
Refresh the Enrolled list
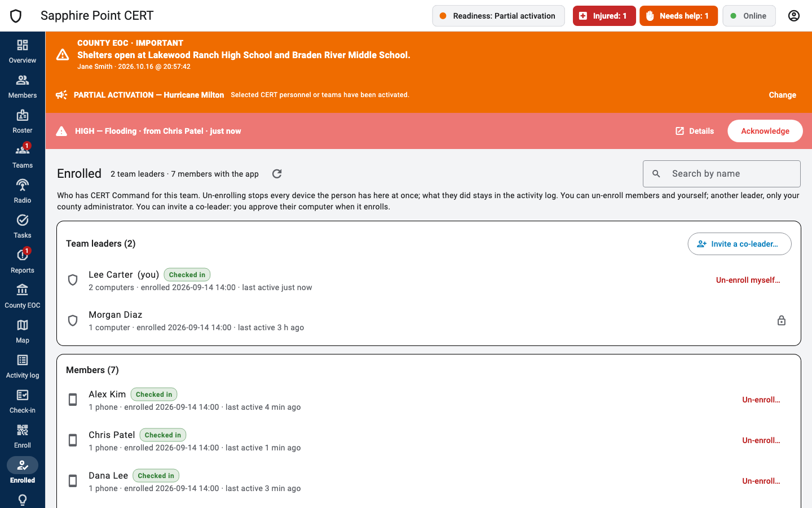pyautogui.click(x=277, y=174)
